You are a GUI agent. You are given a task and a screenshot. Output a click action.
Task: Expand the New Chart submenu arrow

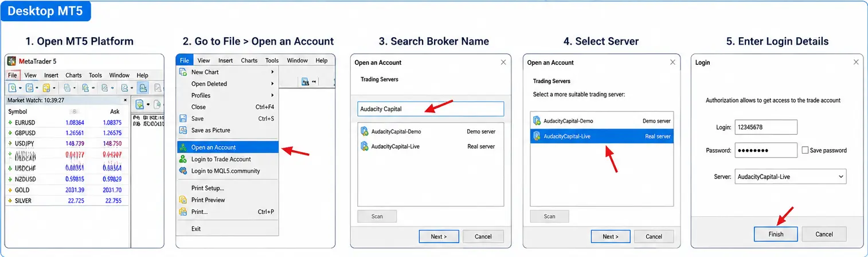point(272,72)
